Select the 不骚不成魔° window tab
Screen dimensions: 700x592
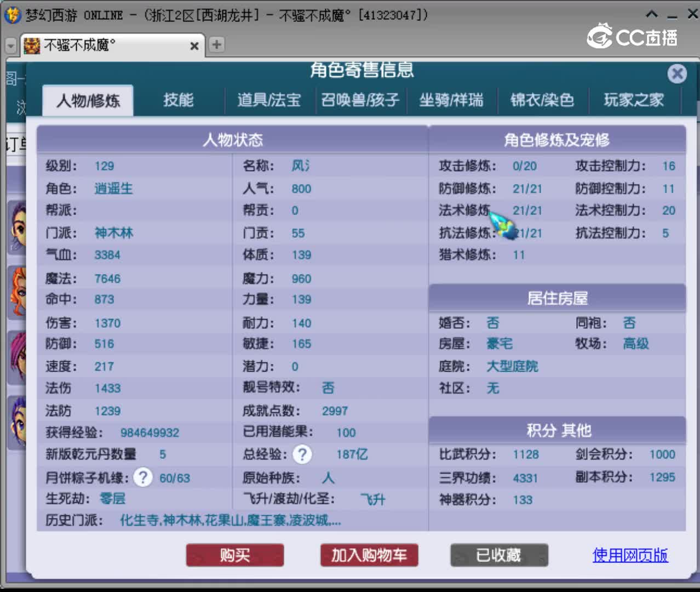(x=112, y=45)
